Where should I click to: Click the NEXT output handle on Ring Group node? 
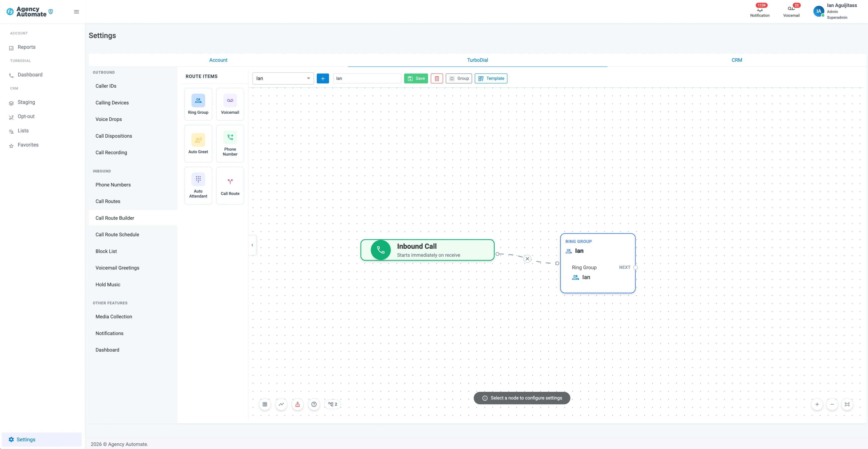[635, 268]
